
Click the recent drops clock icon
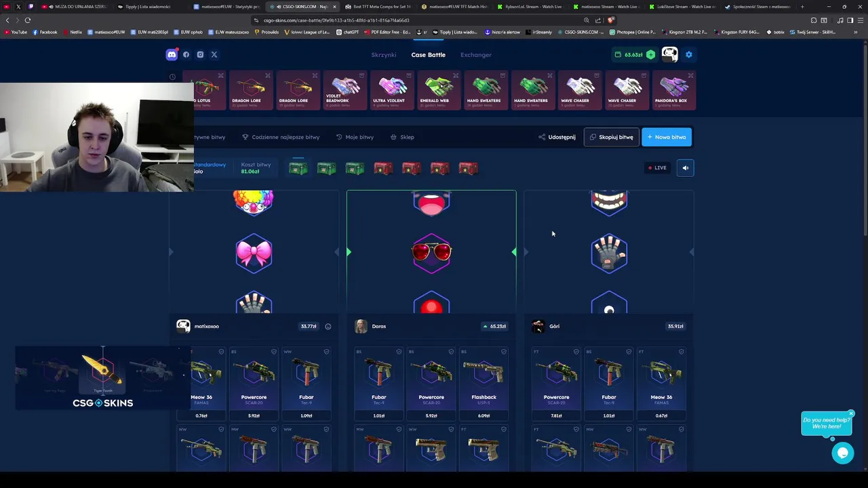click(x=172, y=77)
